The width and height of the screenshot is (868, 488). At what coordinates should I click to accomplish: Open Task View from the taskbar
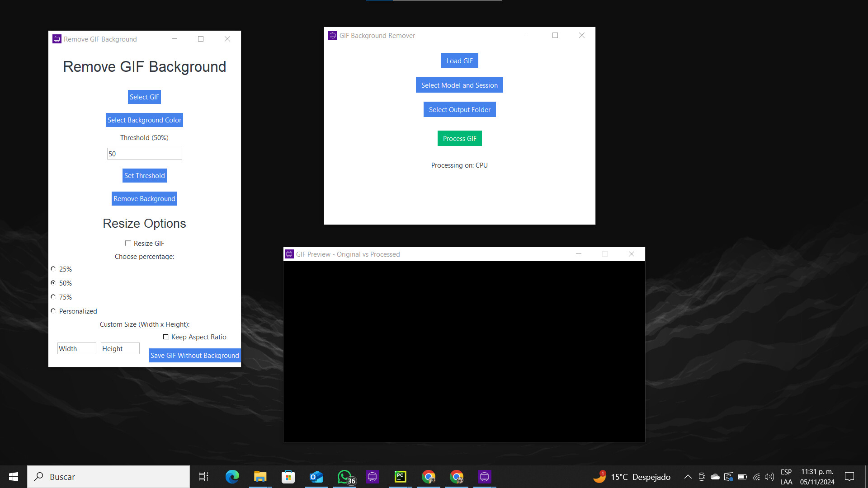click(203, 476)
